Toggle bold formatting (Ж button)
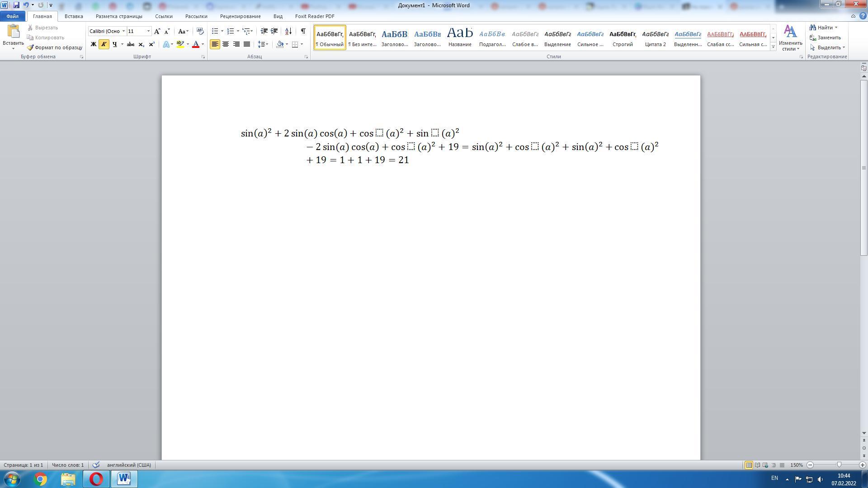This screenshot has width=868, height=488. [x=93, y=44]
